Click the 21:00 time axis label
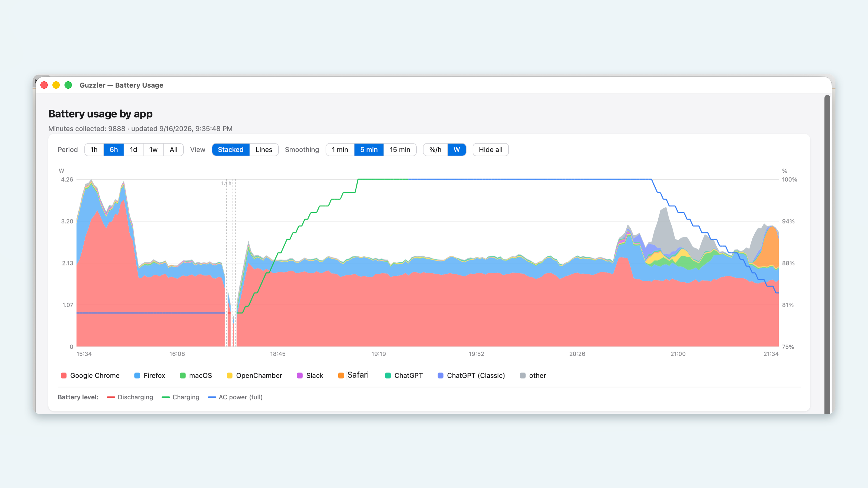The image size is (868, 488). pos(678,354)
